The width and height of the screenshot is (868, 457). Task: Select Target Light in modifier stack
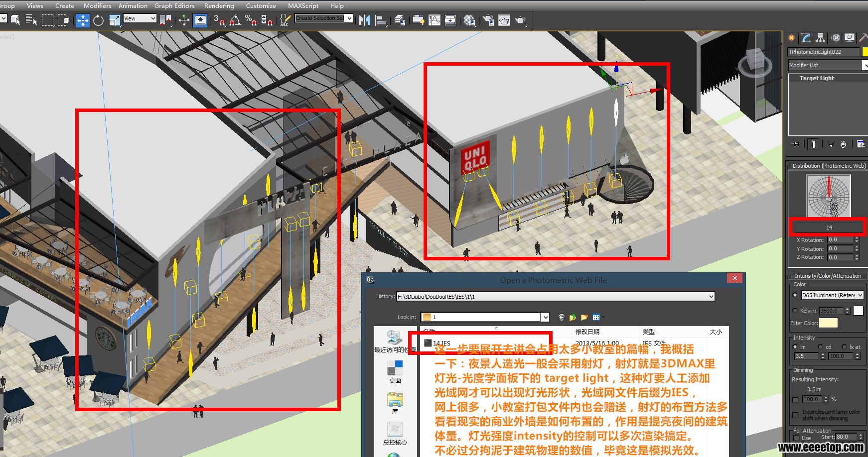[x=817, y=78]
